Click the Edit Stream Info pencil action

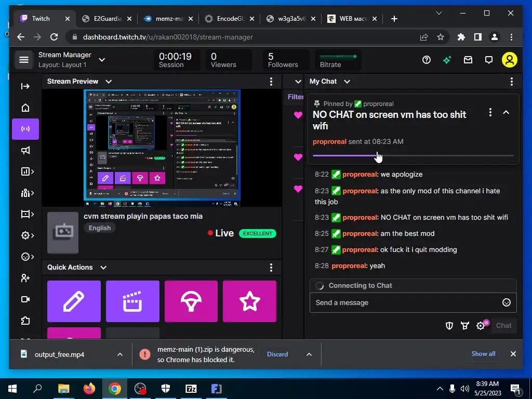pos(74,301)
